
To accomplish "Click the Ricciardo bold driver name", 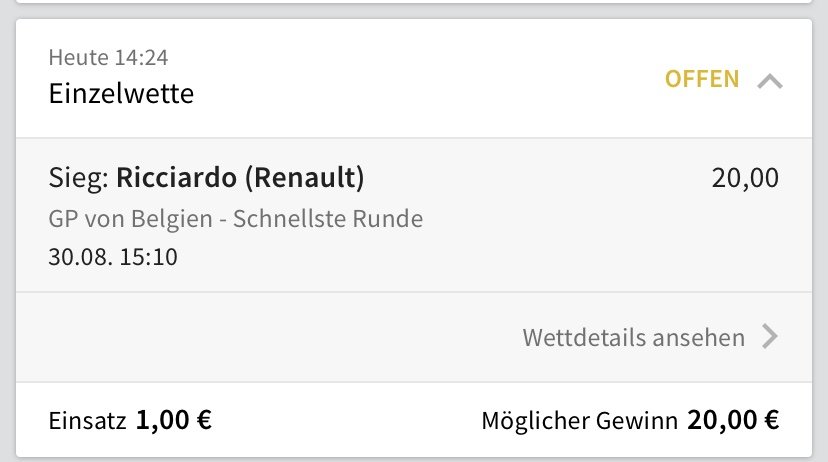I will [176, 177].
